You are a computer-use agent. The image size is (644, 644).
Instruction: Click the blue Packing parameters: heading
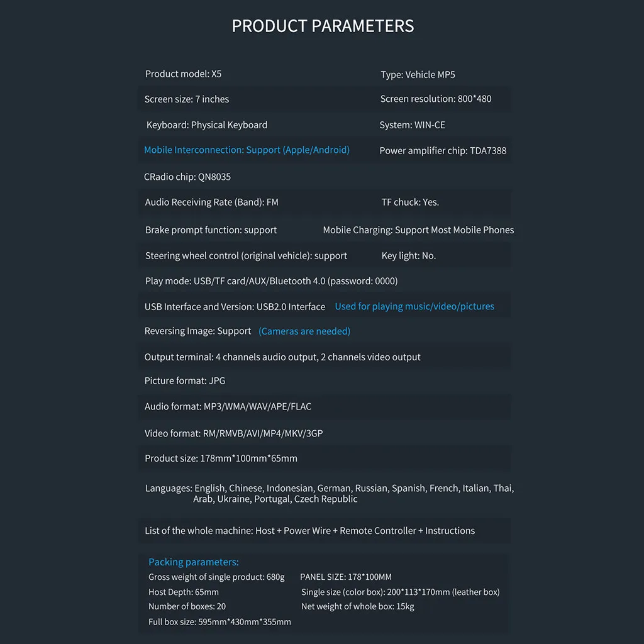[194, 562]
